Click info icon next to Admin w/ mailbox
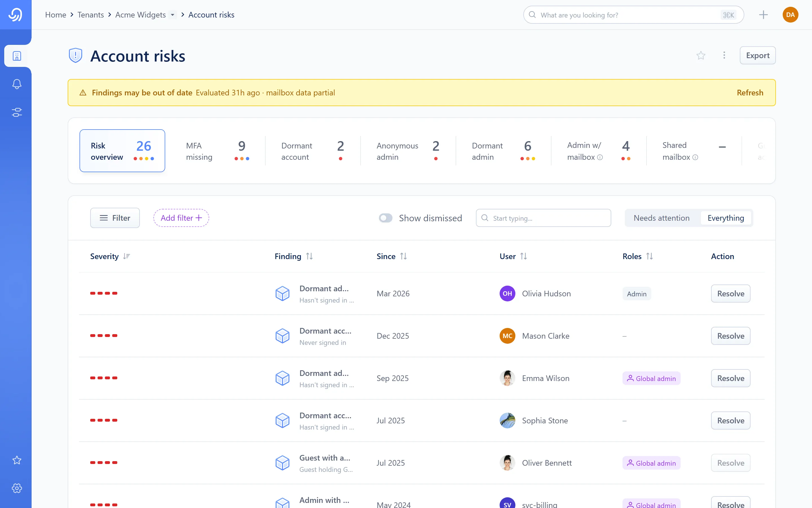The height and width of the screenshot is (508, 812). pos(600,157)
